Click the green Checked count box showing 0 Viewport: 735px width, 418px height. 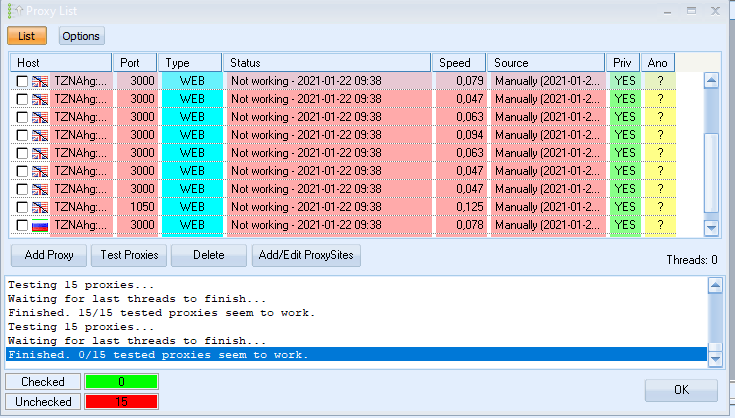point(121,382)
